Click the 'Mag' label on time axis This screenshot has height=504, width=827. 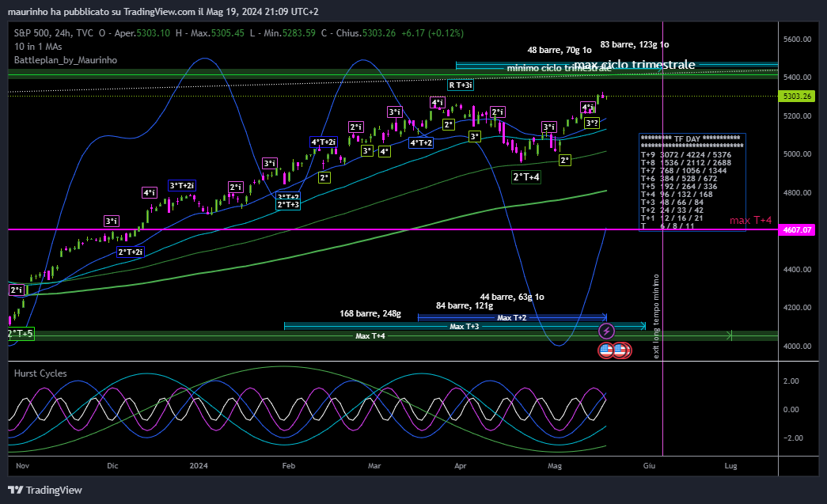point(555,466)
